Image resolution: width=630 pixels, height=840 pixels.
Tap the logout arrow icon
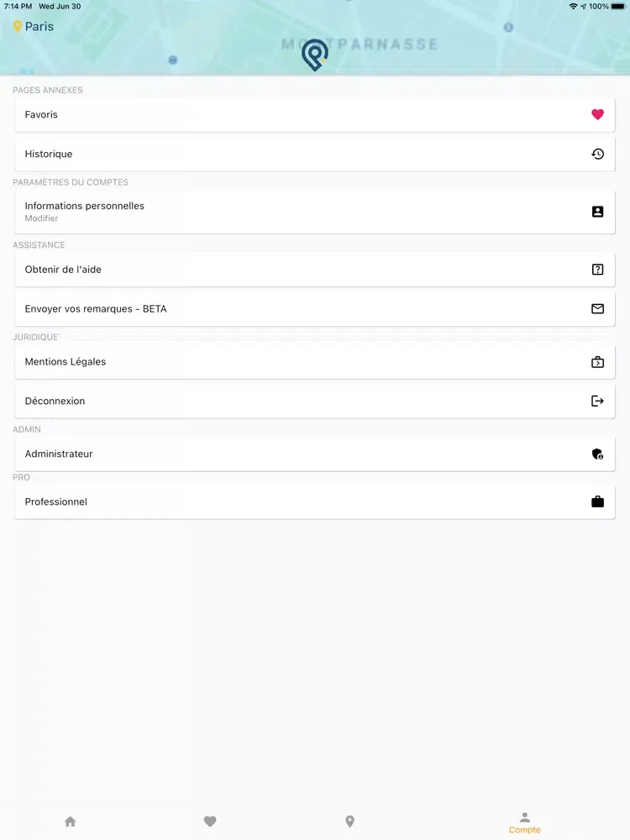pyautogui.click(x=597, y=401)
